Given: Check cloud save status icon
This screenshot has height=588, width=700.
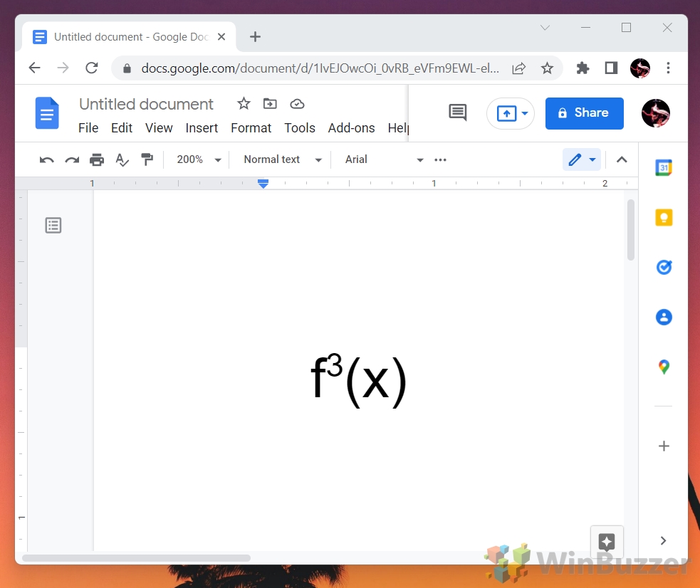Looking at the screenshot, I should [297, 104].
